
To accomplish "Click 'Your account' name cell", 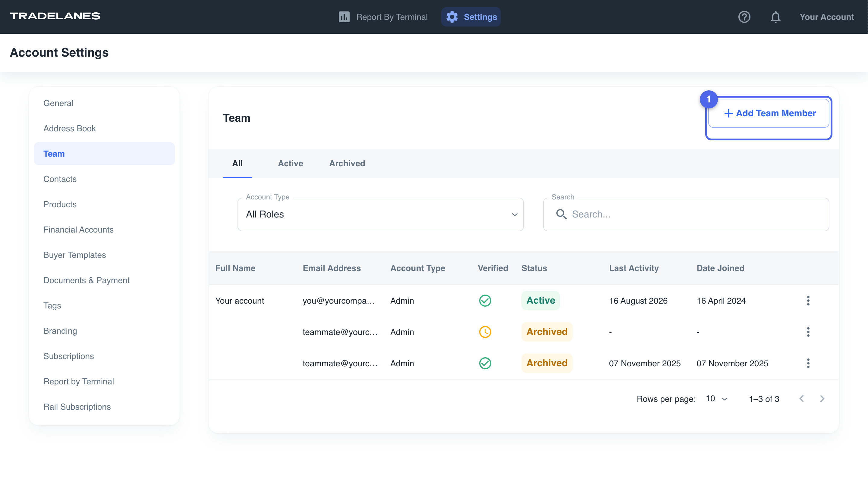I will 240,301.
